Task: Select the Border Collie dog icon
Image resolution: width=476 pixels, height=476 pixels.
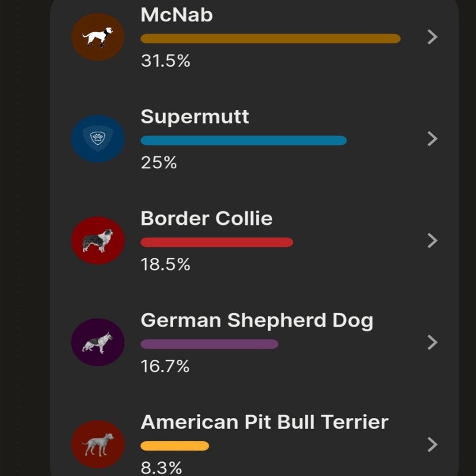Action: tap(98, 241)
